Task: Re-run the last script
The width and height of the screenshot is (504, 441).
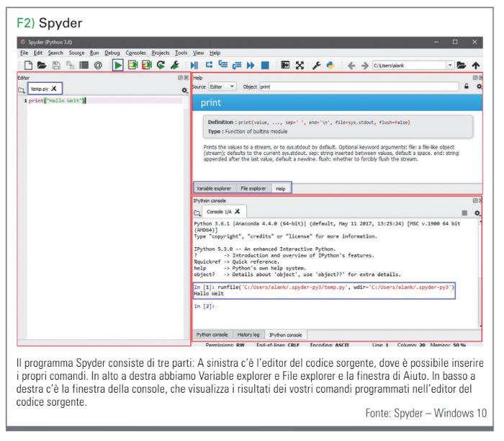Action: (x=161, y=66)
